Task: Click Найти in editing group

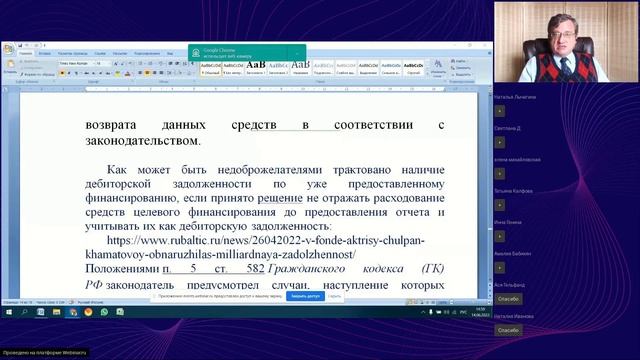Action: click(459, 61)
